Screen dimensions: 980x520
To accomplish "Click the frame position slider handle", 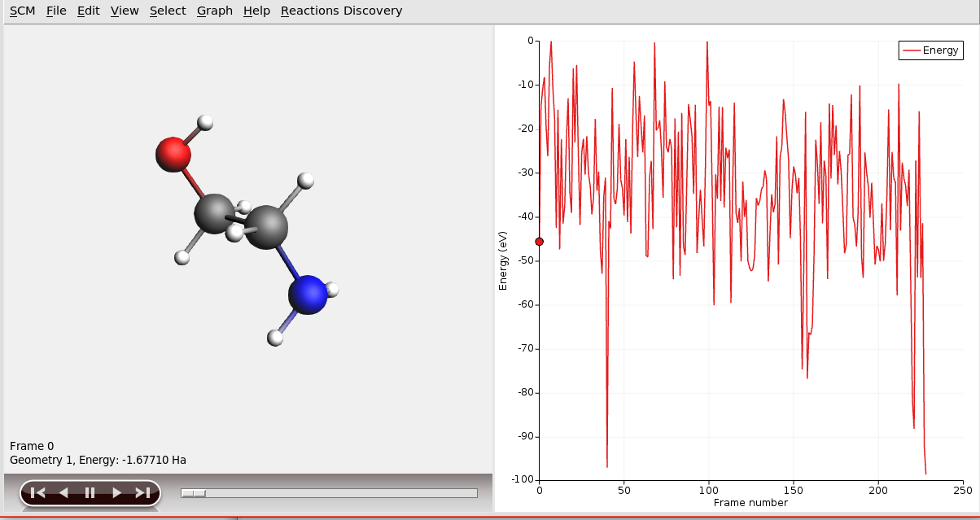I will pyautogui.click(x=193, y=493).
